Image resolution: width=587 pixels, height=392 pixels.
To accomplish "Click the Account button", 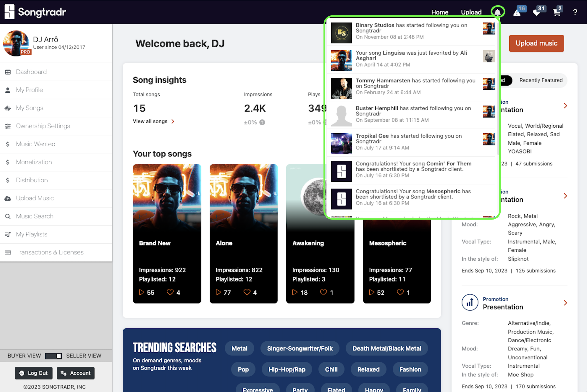I will (76, 373).
